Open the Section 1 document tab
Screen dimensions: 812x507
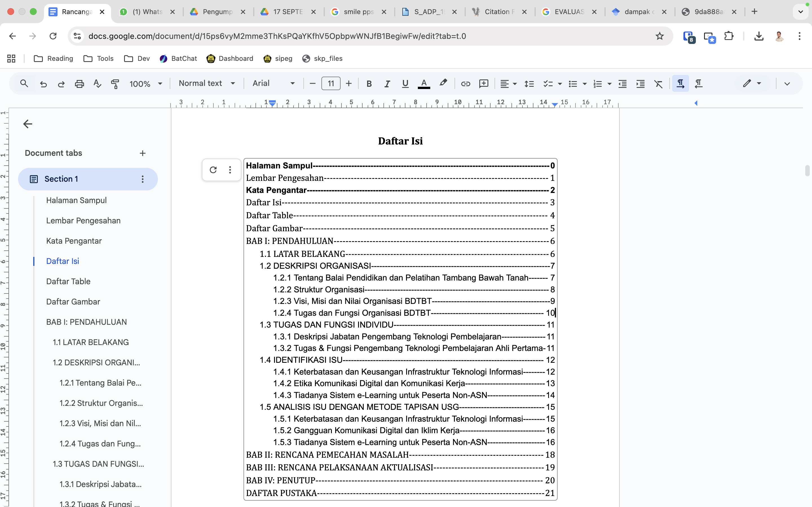tap(61, 179)
